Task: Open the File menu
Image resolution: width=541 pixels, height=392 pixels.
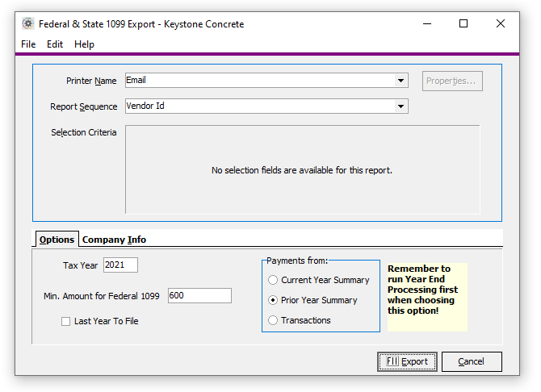Action: pos(28,44)
